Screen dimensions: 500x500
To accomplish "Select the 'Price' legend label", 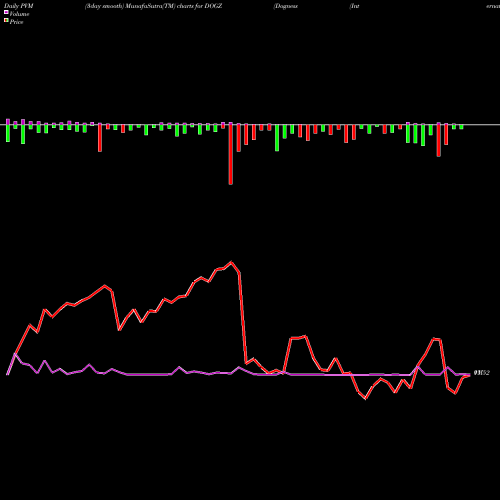I will [16, 22].
